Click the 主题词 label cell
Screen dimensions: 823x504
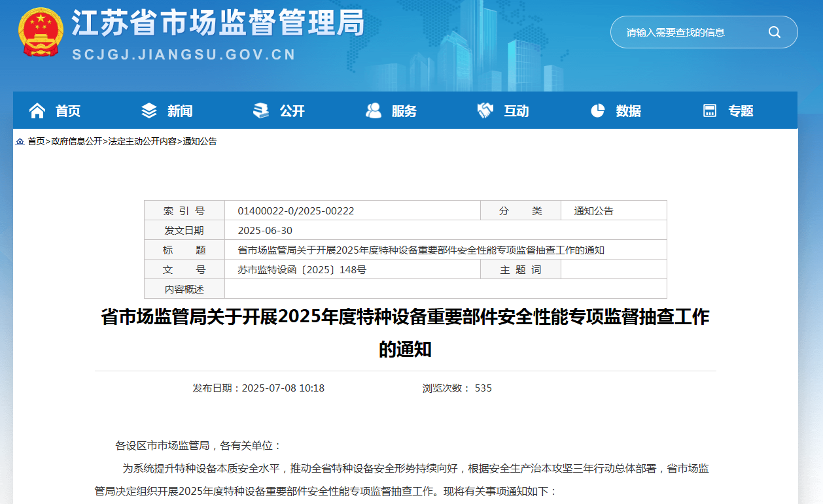coord(521,269)
